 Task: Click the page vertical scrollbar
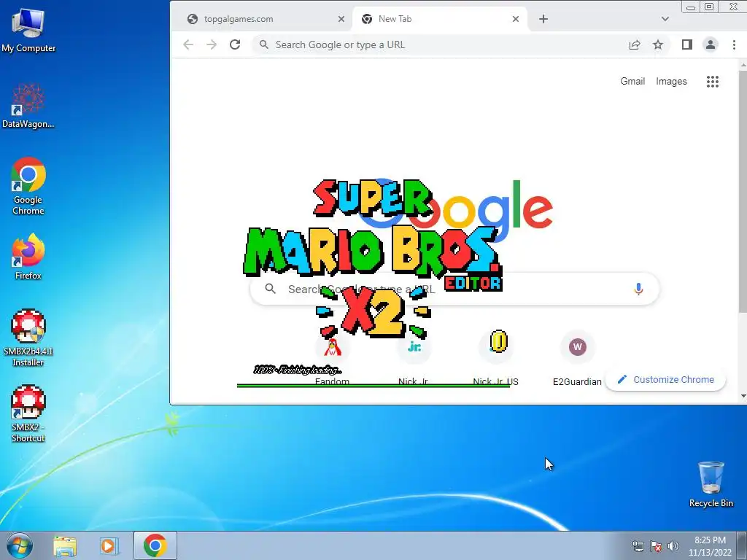[x=743, y=190]
